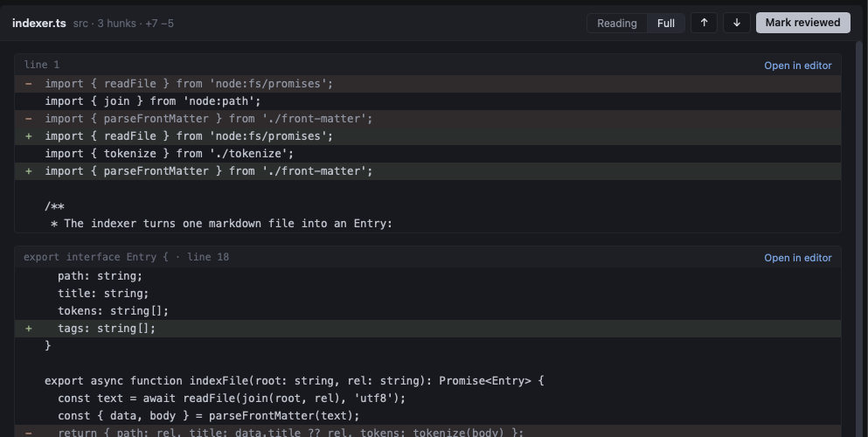Click the 'const { data, body }' line
Screen dimensions: 868x437
(x=427, y=415)
